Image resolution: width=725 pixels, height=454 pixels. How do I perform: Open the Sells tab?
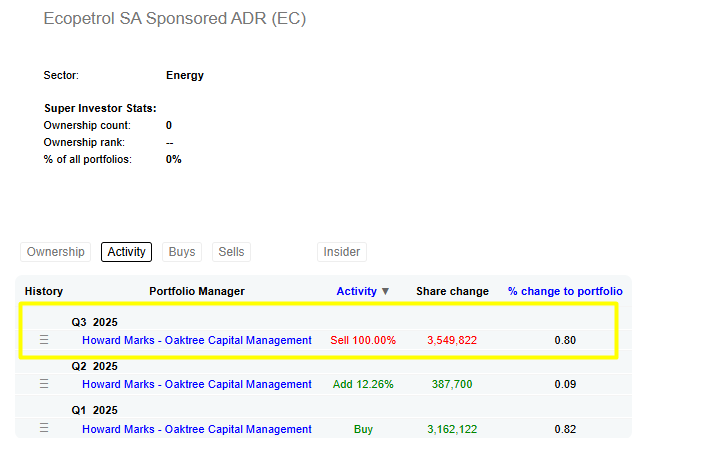point(231,252)
